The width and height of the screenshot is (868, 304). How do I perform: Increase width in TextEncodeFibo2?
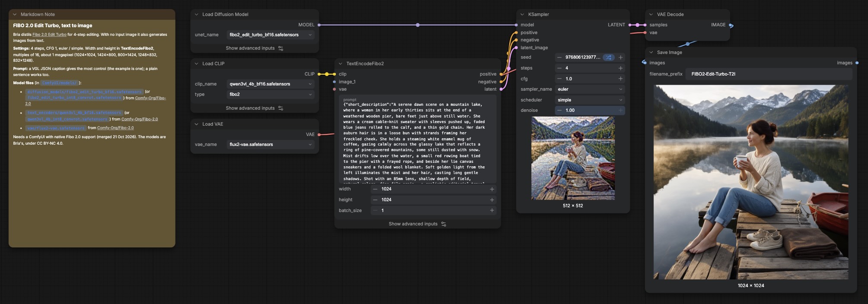(492, 189)
